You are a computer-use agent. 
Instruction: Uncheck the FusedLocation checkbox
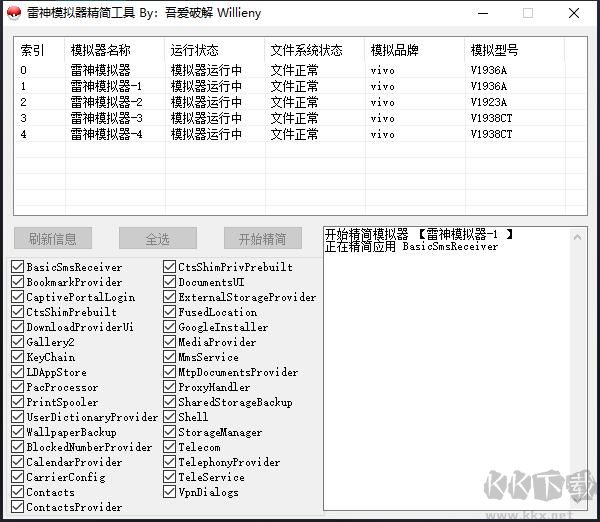click(x=169, y=312)
